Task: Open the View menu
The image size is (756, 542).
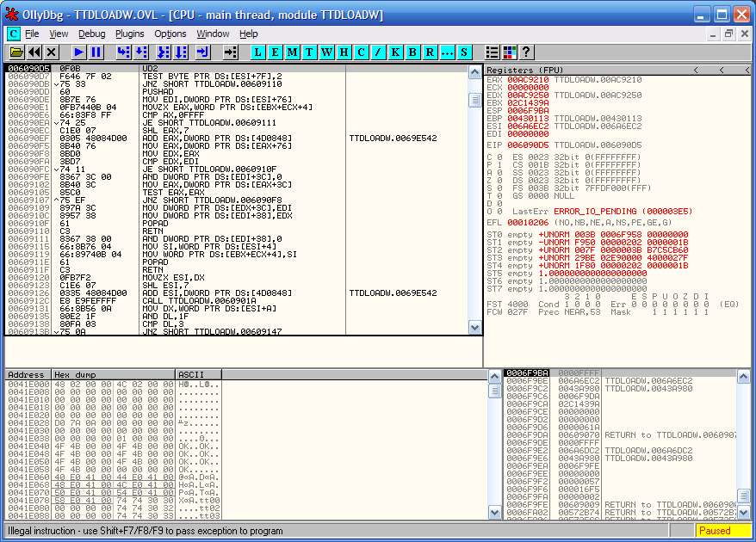Action: point(59,34)
